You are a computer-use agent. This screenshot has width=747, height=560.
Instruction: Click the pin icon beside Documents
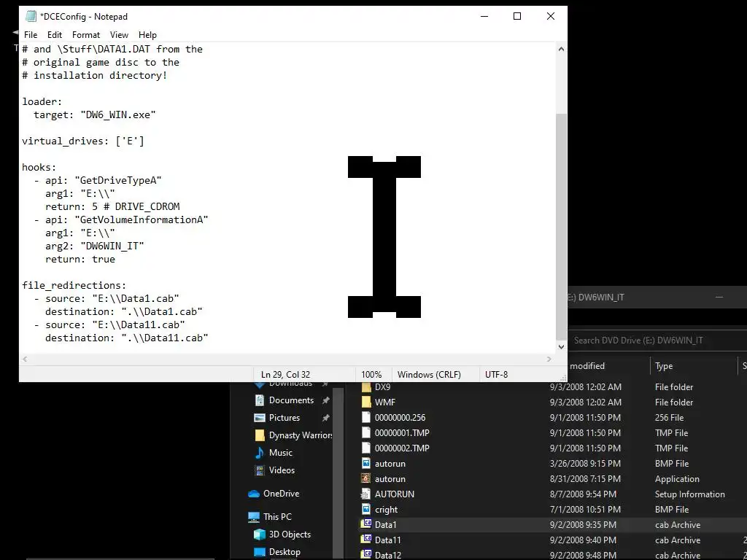coord(326,400)
